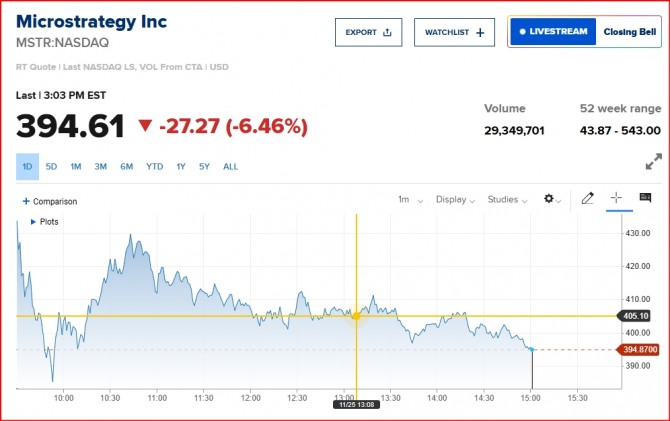Image resolution: width=670 pixels, height=421 pixels.
Task: Expand the Plots legend triangle
Action: pos(35,221)
